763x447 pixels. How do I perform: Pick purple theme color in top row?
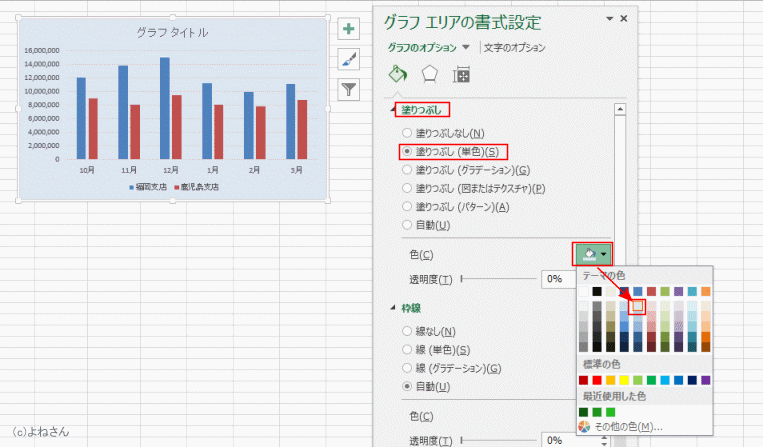tap(678, 291)
